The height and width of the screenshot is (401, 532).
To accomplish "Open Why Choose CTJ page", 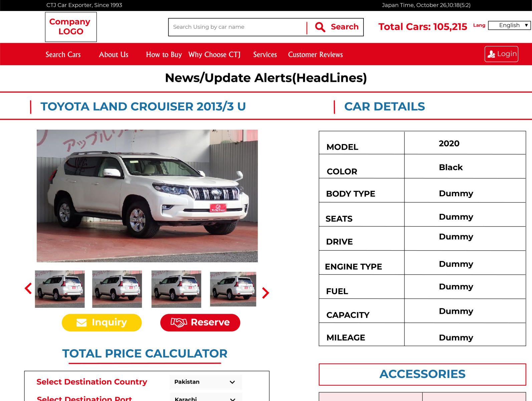I will coord(214,54).
